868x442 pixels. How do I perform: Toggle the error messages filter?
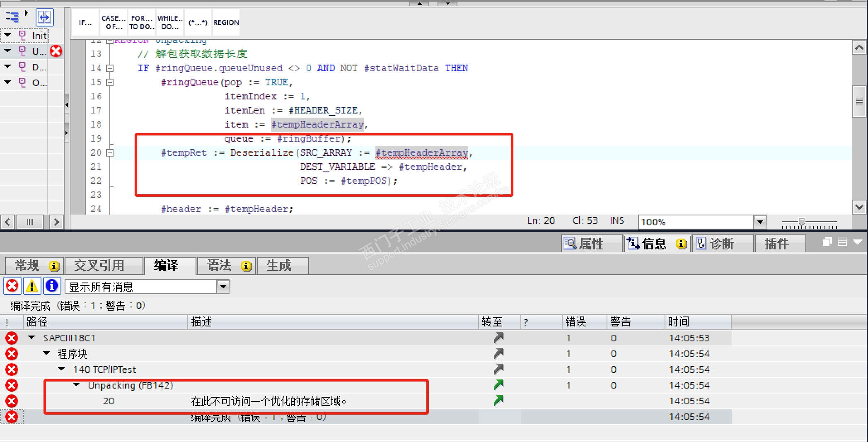[12, 286]
